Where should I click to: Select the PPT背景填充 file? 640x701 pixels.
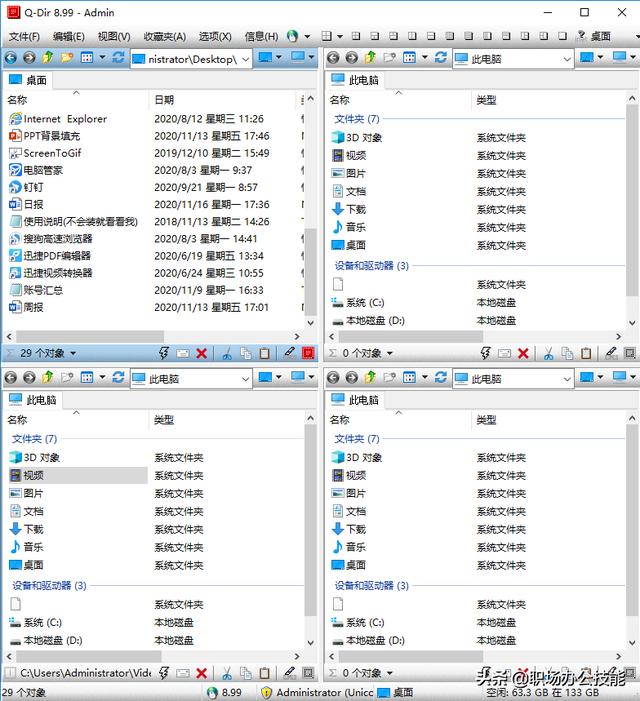[45, 136]
